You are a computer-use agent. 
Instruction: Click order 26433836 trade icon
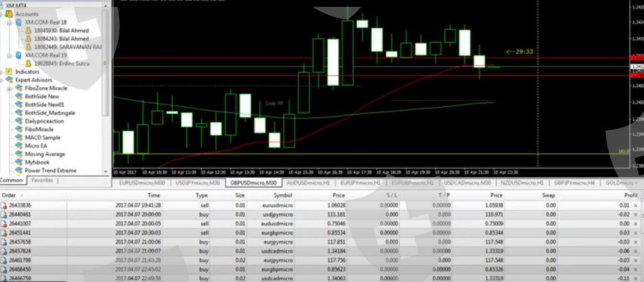tap(4, 205)
